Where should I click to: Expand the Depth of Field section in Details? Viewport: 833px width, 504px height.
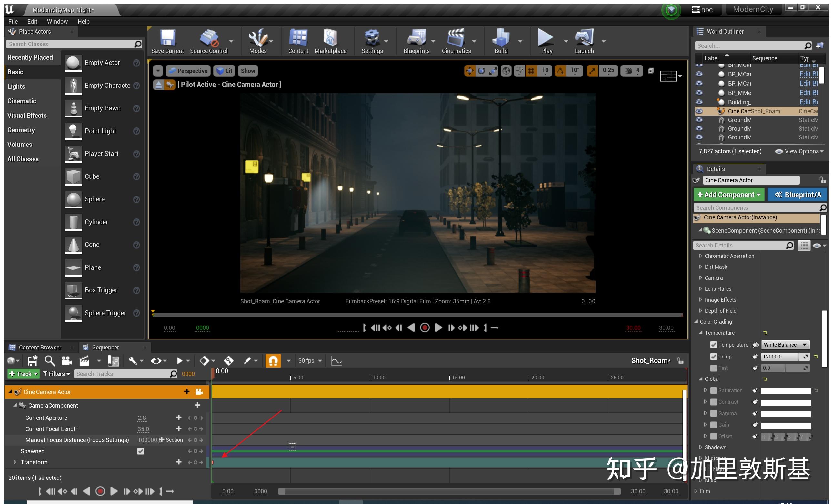point(700,311)
